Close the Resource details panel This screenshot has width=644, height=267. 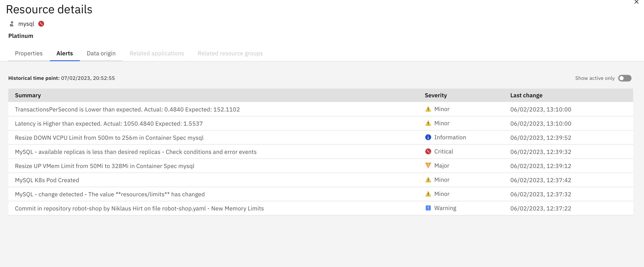click(637, 2)
